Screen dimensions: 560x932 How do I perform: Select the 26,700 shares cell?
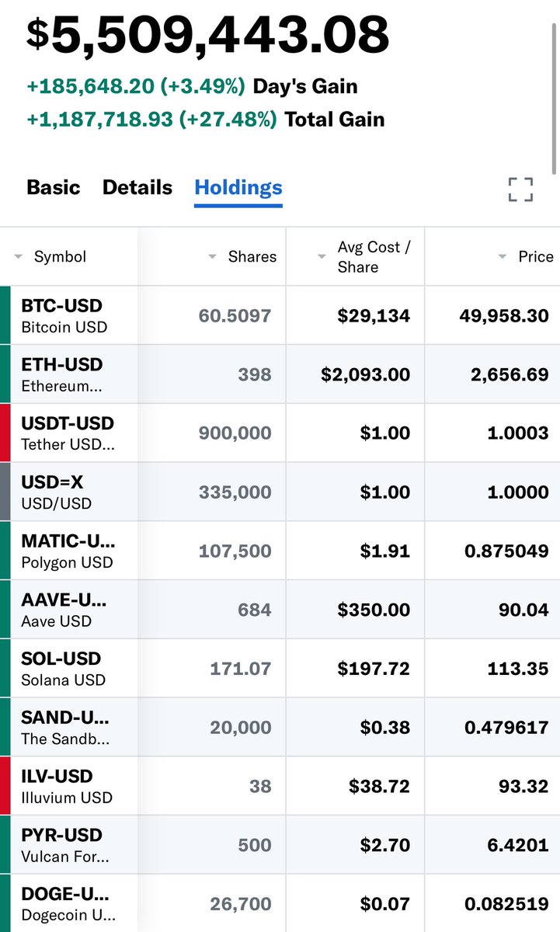[x=212, y=903]
